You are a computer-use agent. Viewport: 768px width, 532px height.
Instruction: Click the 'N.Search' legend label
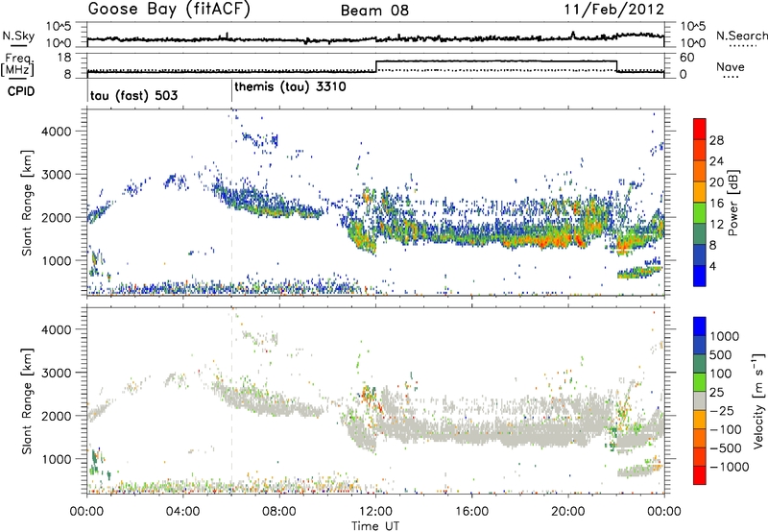point(741,36)
